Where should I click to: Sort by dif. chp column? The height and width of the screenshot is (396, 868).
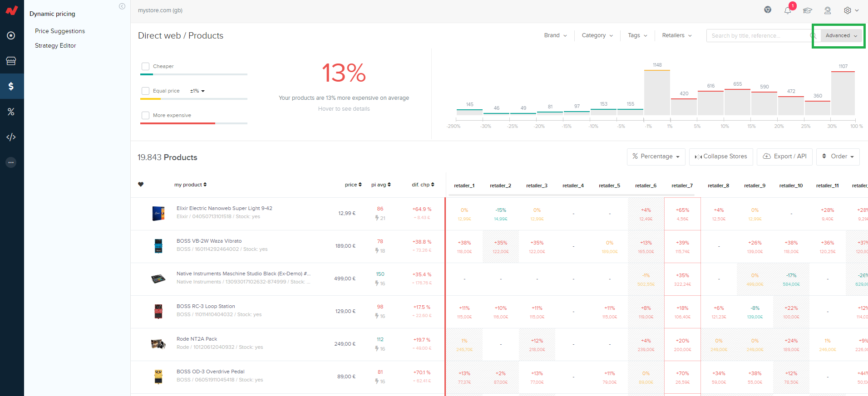pyautogui.click(x=423, y=185)
